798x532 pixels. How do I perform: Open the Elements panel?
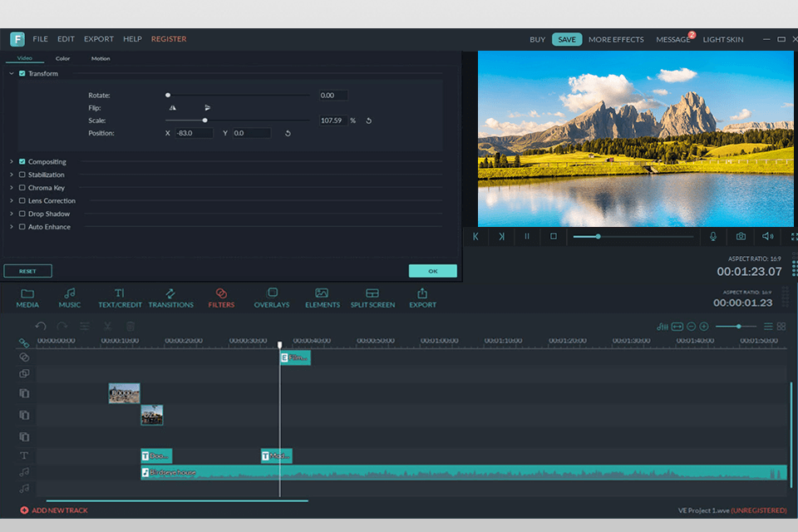click(x=323, y=298)
